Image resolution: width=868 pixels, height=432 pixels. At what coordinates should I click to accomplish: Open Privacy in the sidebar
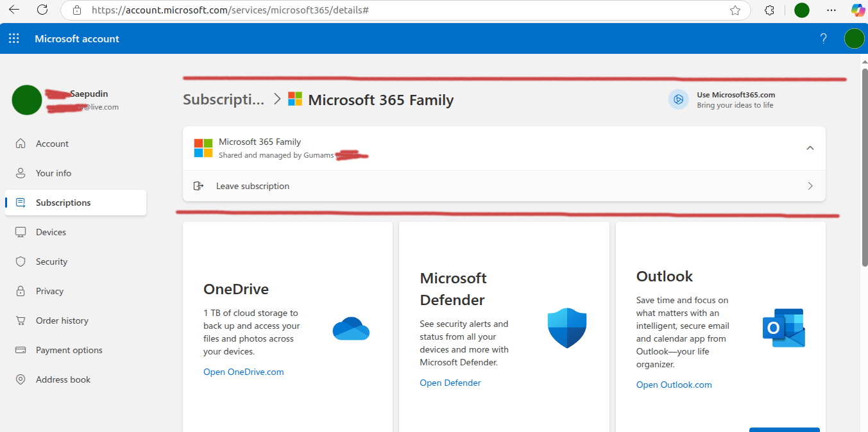(76, 291)
